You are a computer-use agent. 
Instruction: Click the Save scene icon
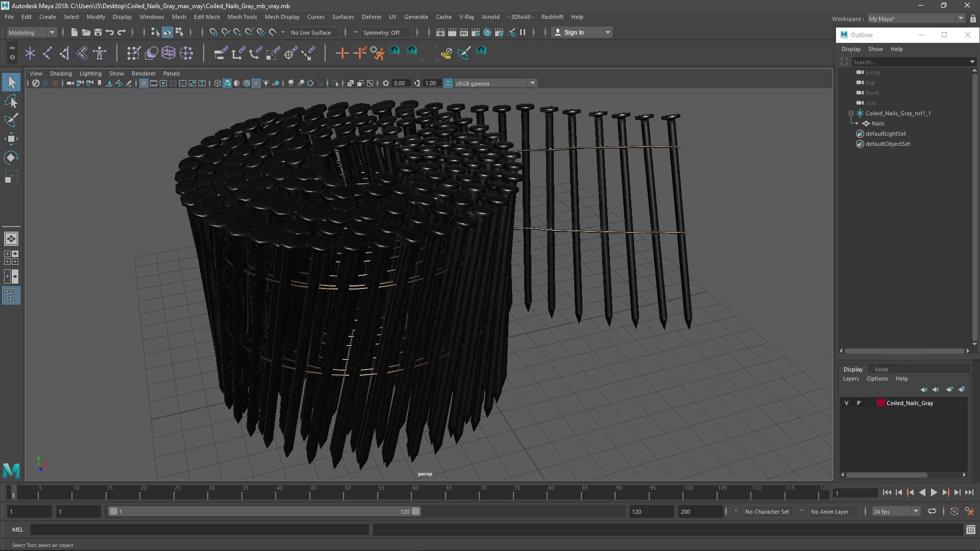[x=98, y=32]
